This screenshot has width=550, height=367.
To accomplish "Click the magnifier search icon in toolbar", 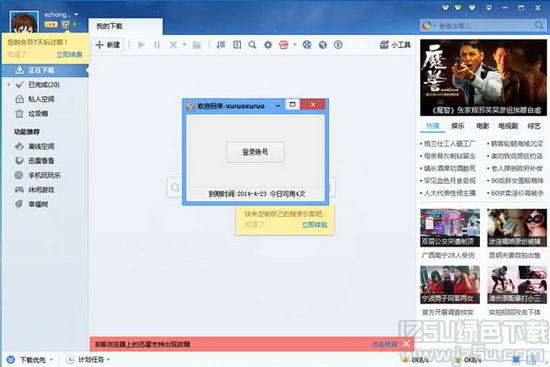I will point(252,45).
